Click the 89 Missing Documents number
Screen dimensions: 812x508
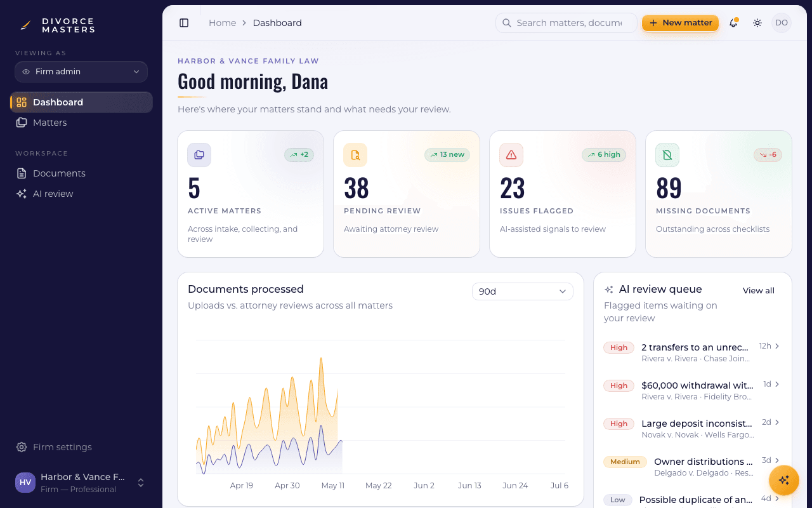point(669,188)
